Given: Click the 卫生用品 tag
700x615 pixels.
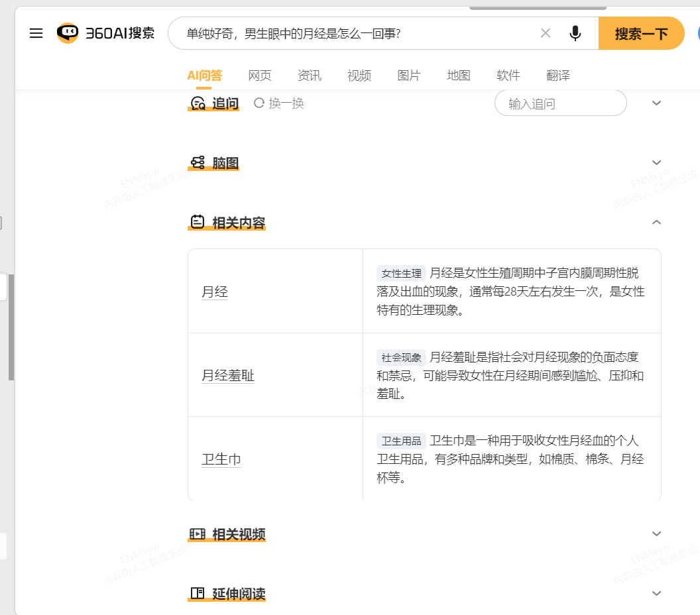Looking at the screenshot, I should 401,441.
